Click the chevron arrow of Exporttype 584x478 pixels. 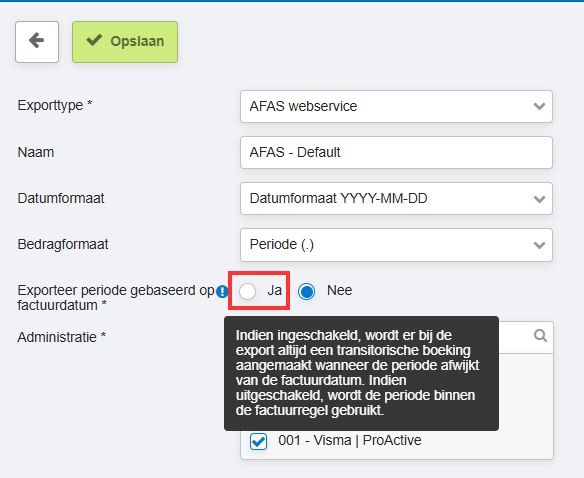click(539, 107)
